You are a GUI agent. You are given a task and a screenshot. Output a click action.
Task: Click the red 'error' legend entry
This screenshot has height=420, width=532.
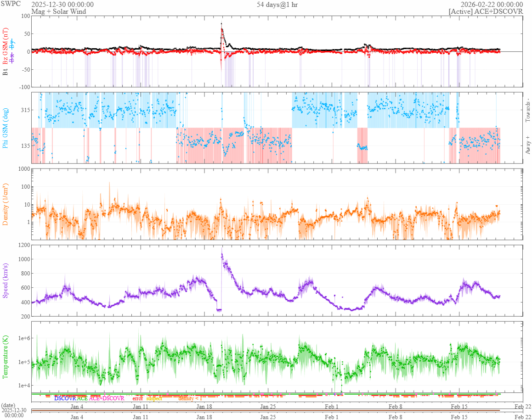[x=137, y=398]
